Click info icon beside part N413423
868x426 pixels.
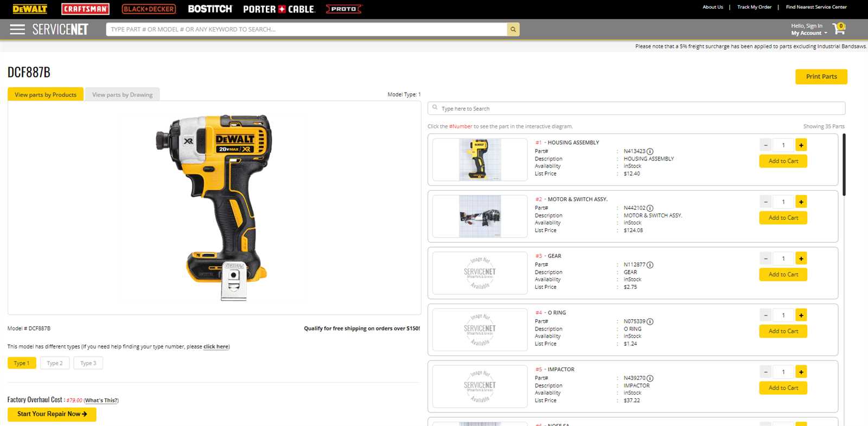click(650, 152)
